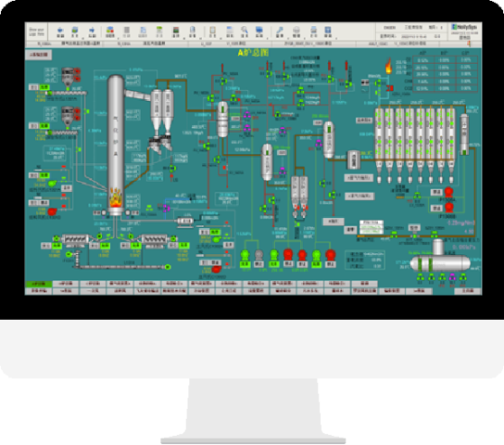
Task: Click the magnifier search icon in the toolbar
Action: point(245,30)
